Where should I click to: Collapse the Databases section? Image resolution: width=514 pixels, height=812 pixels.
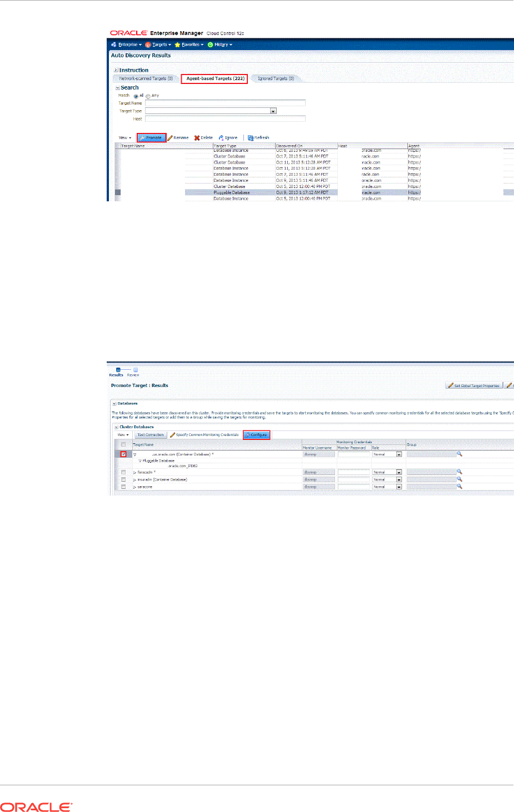pyautogui.click(x=114, y=403)
